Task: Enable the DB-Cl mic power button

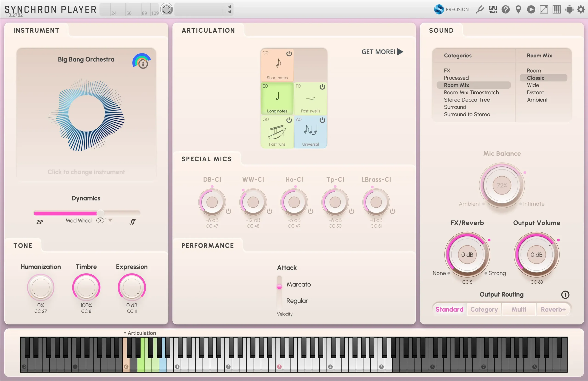Action: (229, 211)
